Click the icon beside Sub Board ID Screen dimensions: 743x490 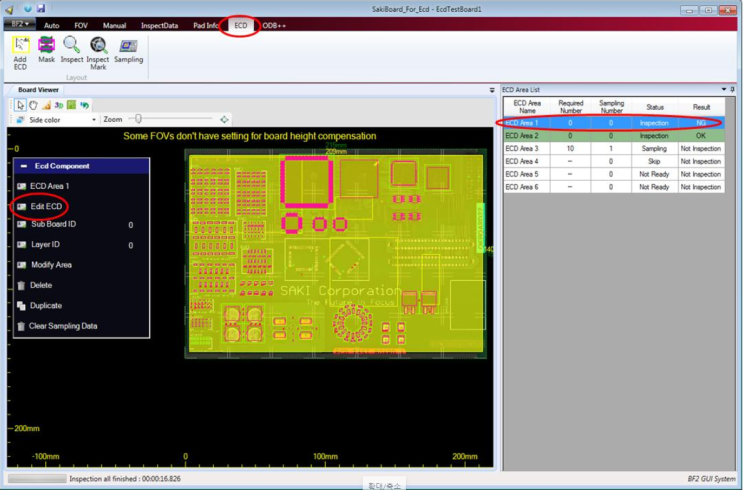point(21,224)
